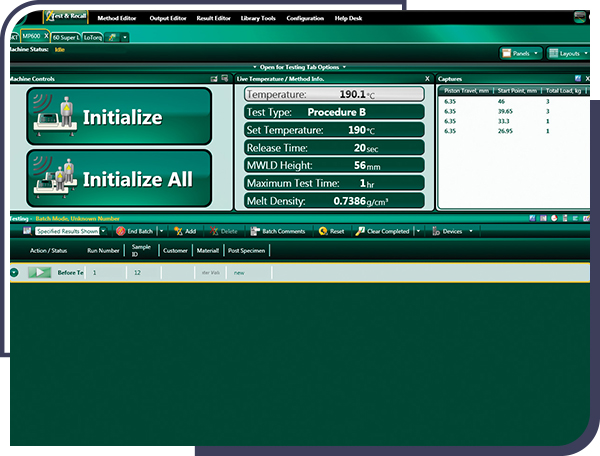Expand the Layouts dropdown
The image size is (600, 456).
click(x=571, y=52)
